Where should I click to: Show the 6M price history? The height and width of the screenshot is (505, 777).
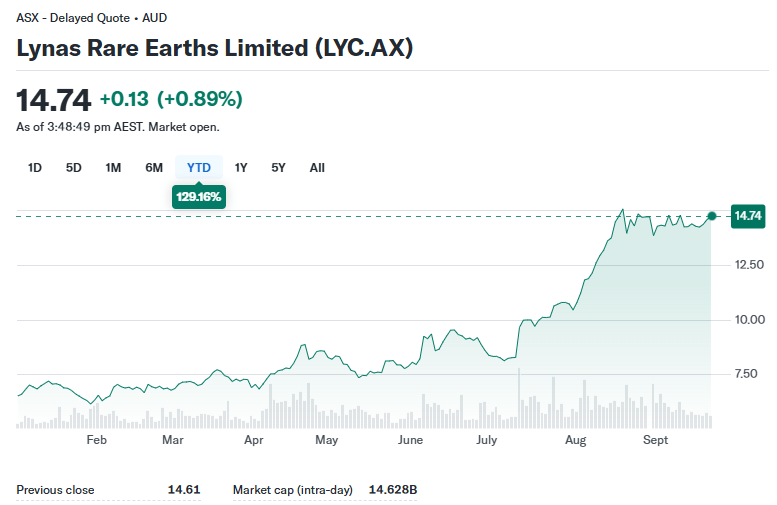(154, 168)
